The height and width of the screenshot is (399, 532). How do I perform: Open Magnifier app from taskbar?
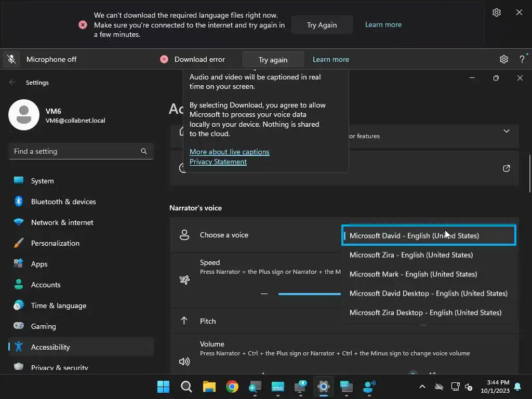click(x=255, y=387)
